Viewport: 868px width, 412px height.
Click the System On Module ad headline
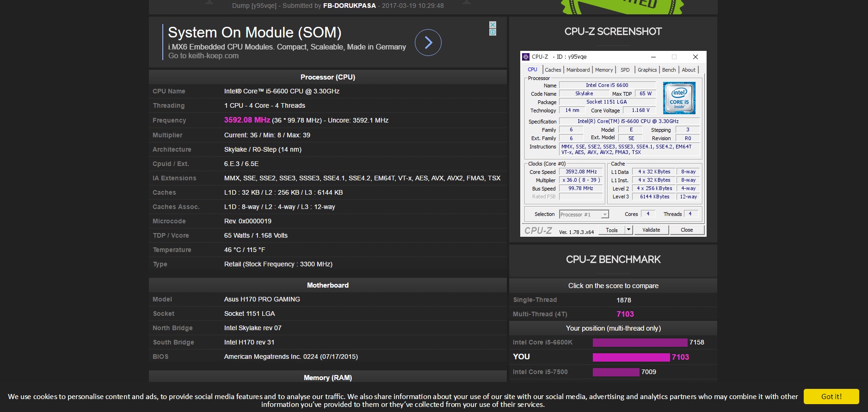click(254, 32)
